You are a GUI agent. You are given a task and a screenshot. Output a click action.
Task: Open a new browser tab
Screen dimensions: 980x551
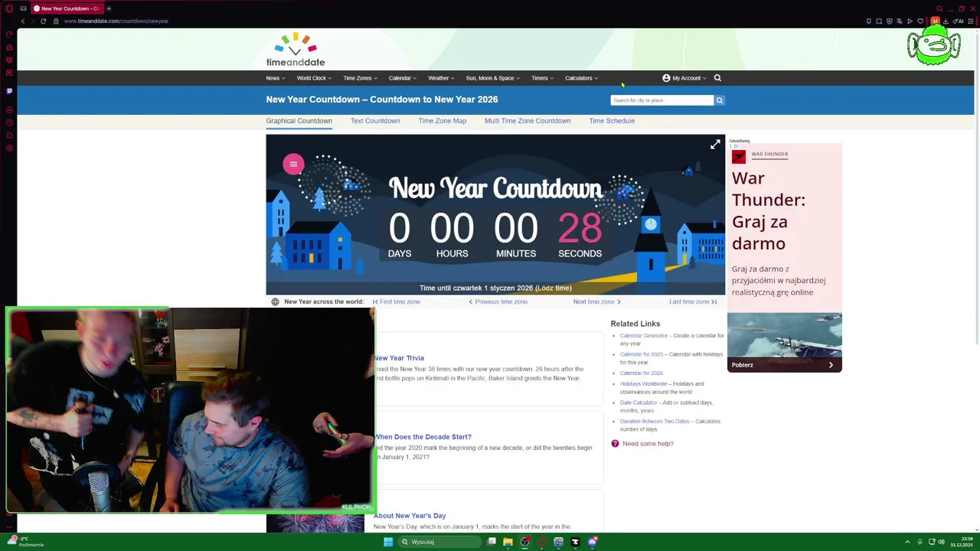tap(109, 8)
